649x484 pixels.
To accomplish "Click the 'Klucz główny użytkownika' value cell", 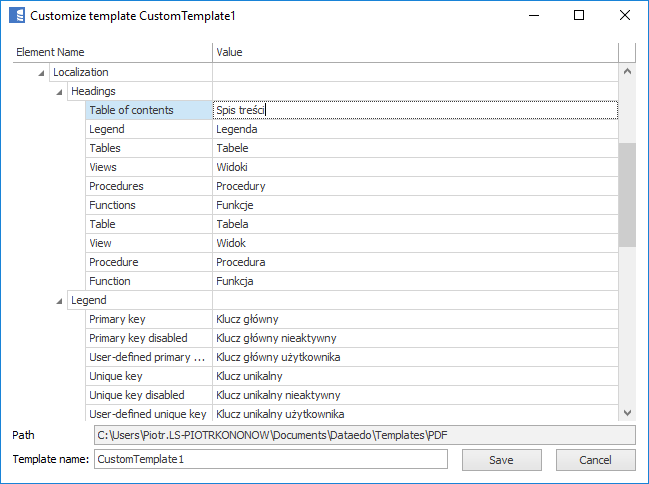I will [x=415, y=357].
